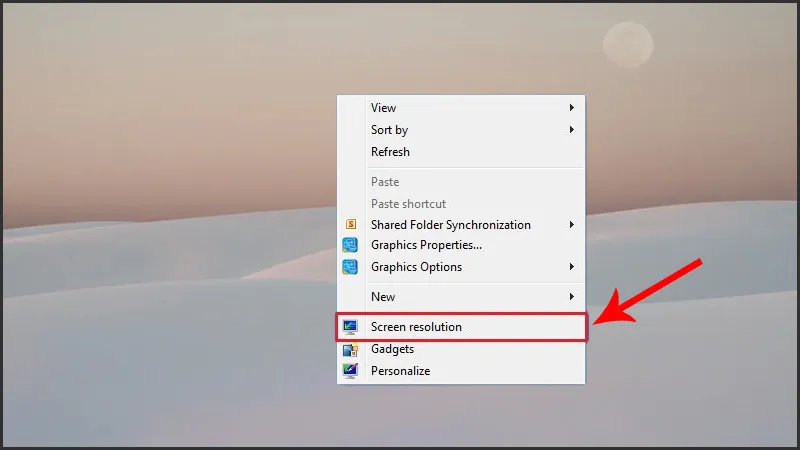The image size is (800, 450).
Task: Choose Refresh from the context menu
Action: [390, 152]
